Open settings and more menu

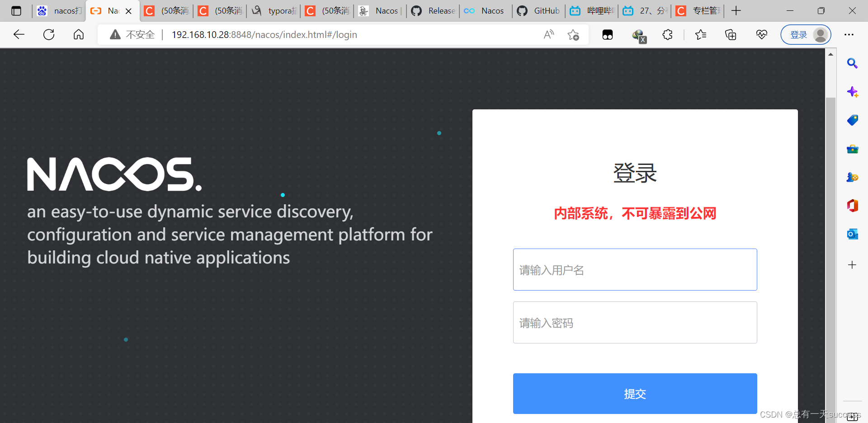point(849,35)
